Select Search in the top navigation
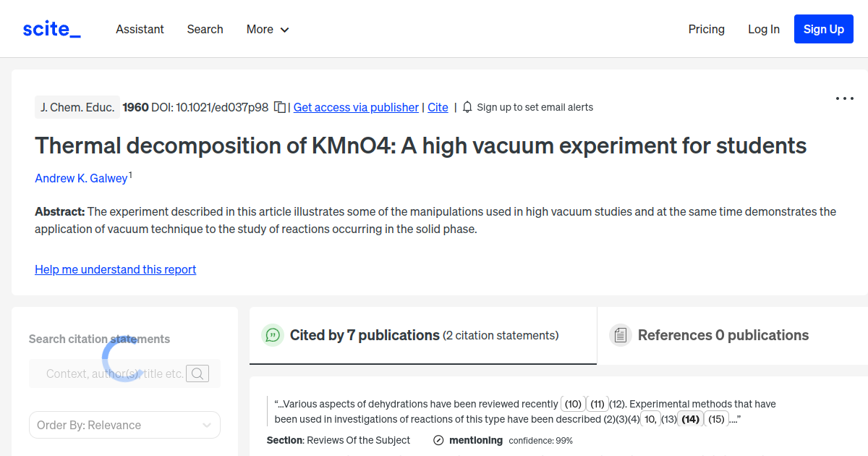868x456 pixels. 205,29
